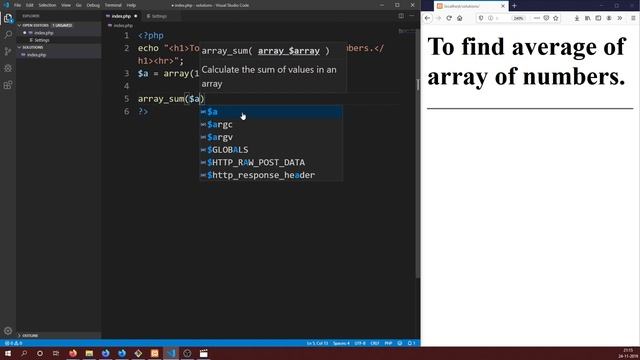The image size is (640, 360).
Task: Open the Firefox hamburger menu
Action: (x=633, y=18)
